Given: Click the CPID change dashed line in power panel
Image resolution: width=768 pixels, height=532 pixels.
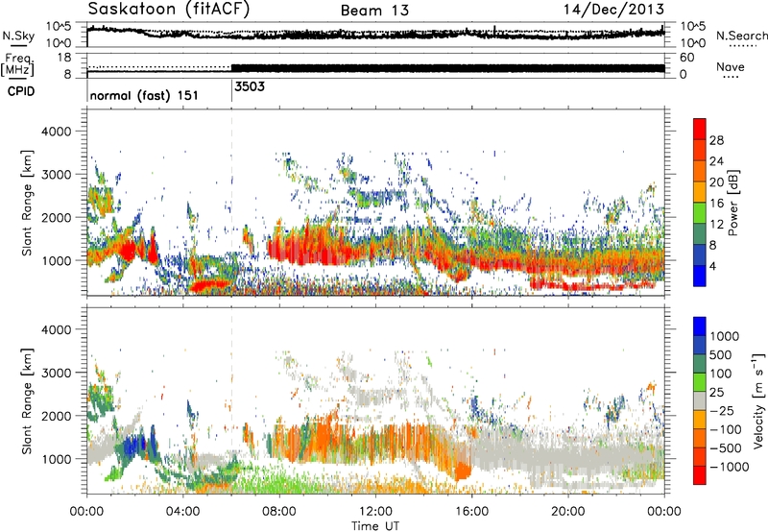Looking at the screenshot, I should click(231, 202).
